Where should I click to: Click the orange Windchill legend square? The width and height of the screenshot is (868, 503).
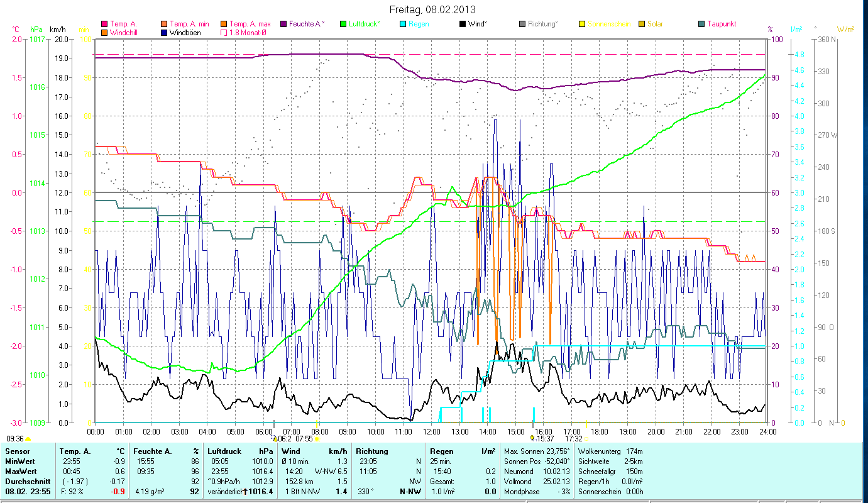[x=104, y=33]
